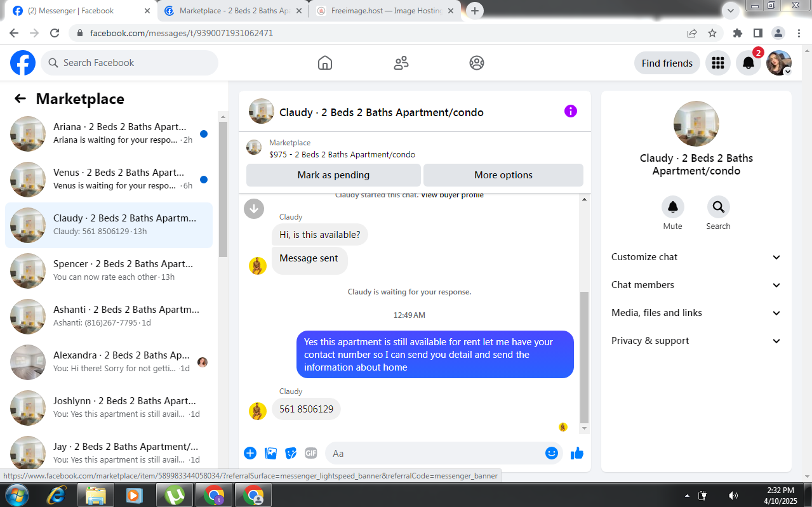812x507 pixels.
Task: Open Spencer's marketplace conversation
Action: coord(109,271)
